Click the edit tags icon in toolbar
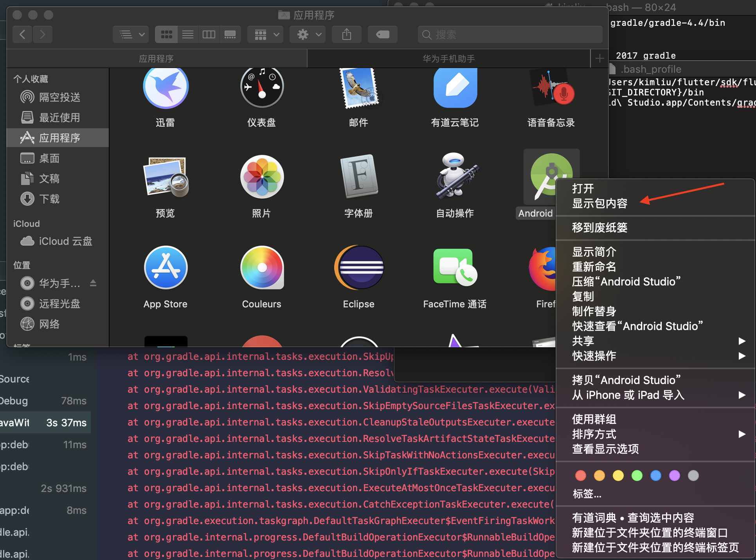Screen dimensions: 756x560 click(x=382, y=35)
